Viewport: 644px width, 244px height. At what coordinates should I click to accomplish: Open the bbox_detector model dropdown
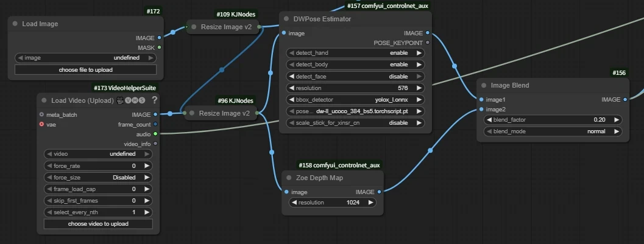[356, 100]
